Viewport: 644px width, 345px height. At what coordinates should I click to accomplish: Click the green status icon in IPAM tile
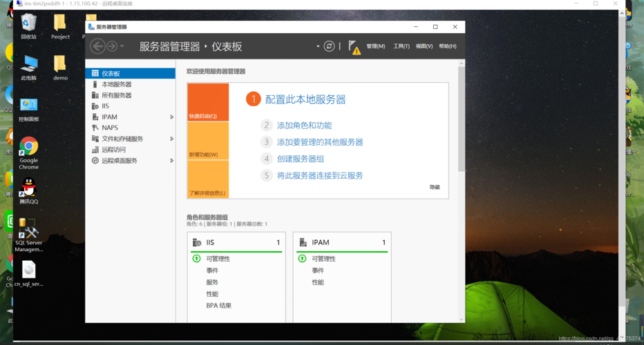tap(302, 259)
